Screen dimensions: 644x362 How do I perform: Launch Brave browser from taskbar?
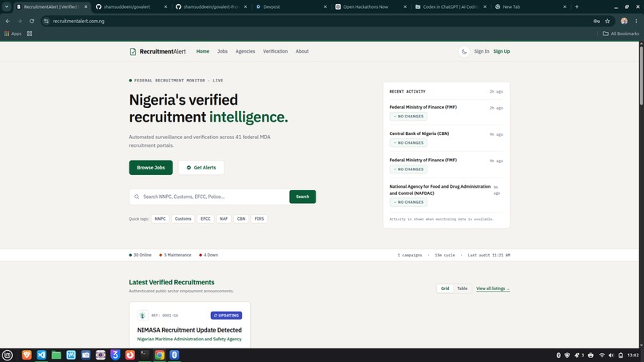pyautogui.click(x=26, y=355)
